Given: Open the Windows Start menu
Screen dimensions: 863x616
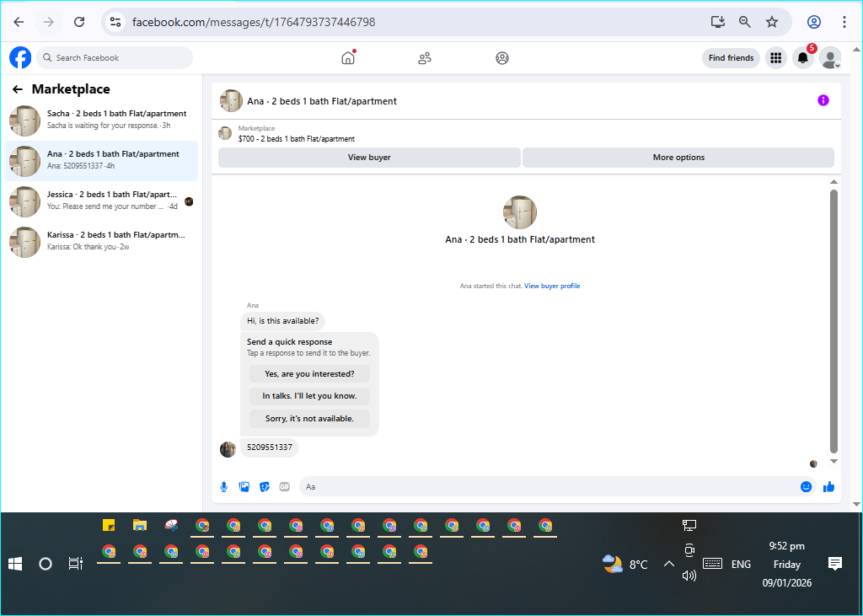Looking at the screenshot, I should click(15, 564).
